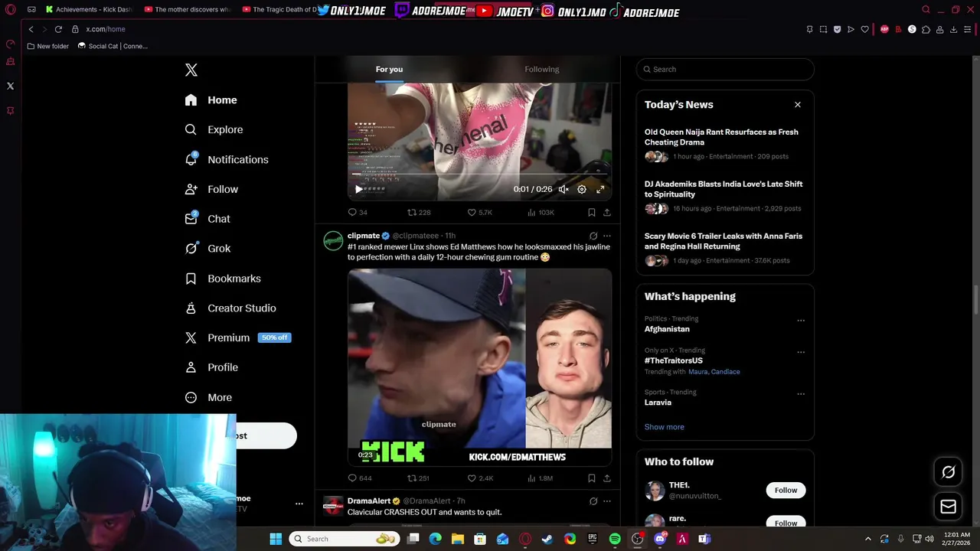Screen dimensions: 980x551
Task: Open Grok from the sidebar
Action: point(207,249)
